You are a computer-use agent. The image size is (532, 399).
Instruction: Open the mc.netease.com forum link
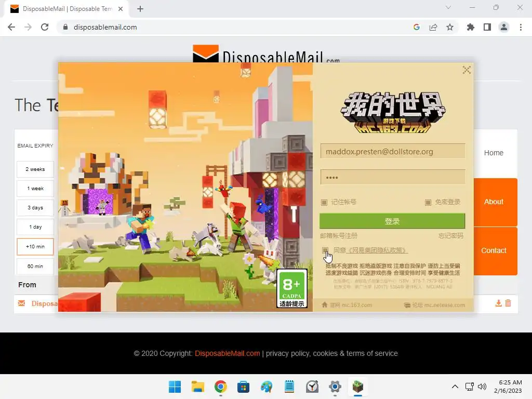434,305
